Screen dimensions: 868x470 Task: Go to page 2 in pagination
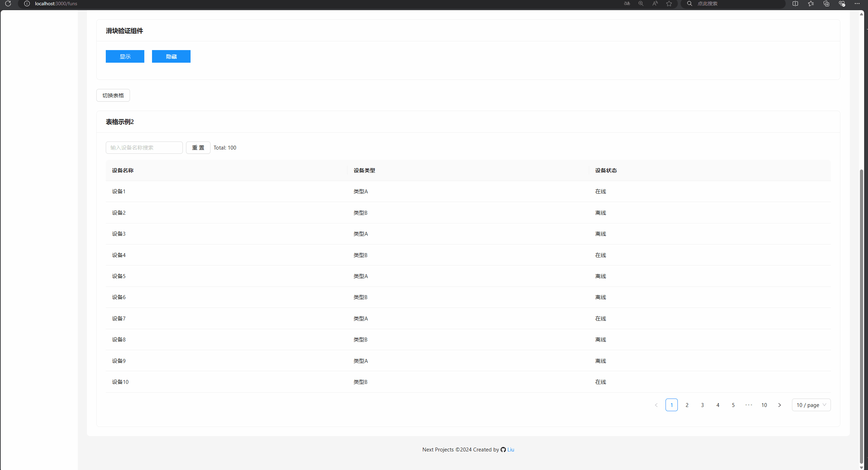click(687, 405)
